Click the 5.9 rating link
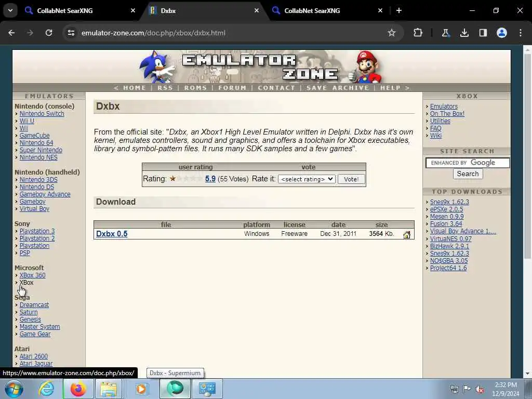This screenshot has height=399, width=532. tap(210, 179)
